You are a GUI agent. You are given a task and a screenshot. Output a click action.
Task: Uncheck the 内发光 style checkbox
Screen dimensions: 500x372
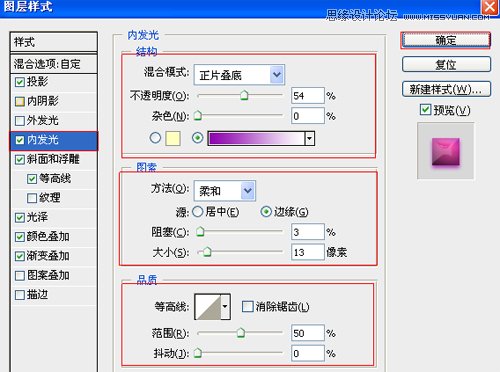[x=20, y=140]
